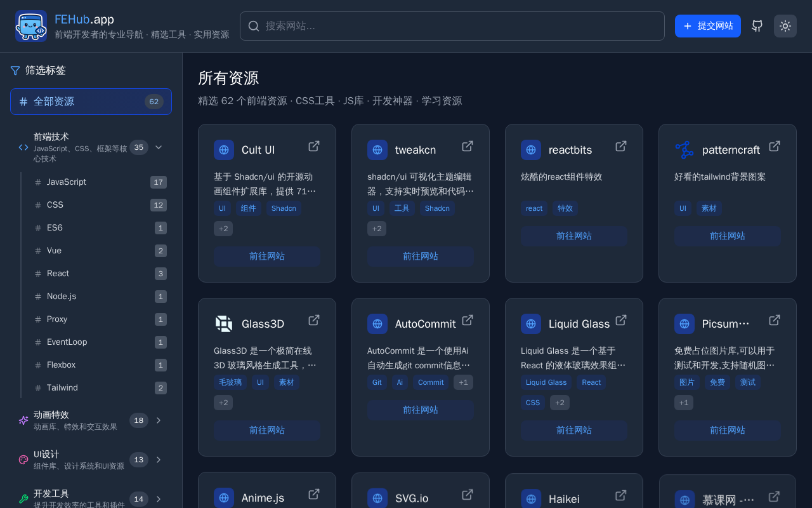Click the tweakcn globe icon
The height and width of the screenshot is (508, 812).
click(377, 150)
